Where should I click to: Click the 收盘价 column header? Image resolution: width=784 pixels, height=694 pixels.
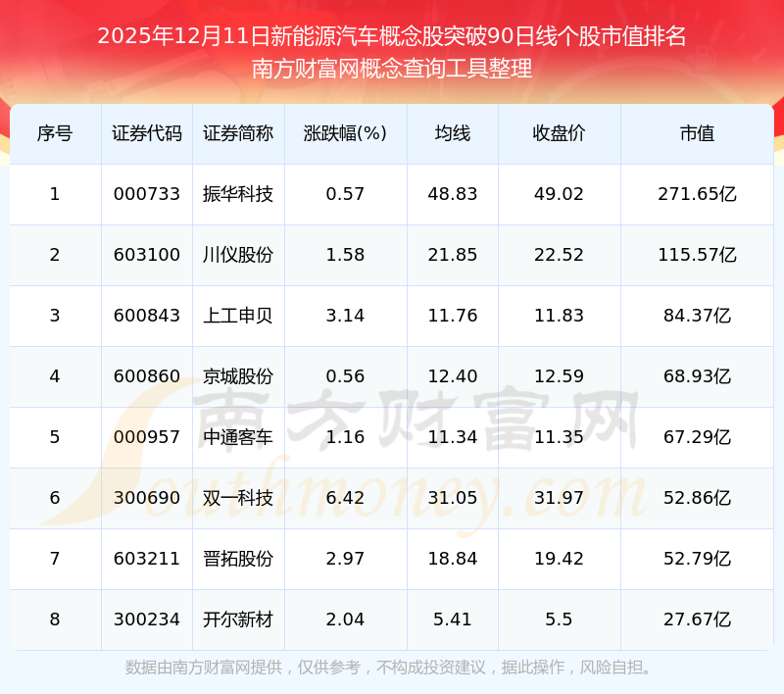[559, 133]
